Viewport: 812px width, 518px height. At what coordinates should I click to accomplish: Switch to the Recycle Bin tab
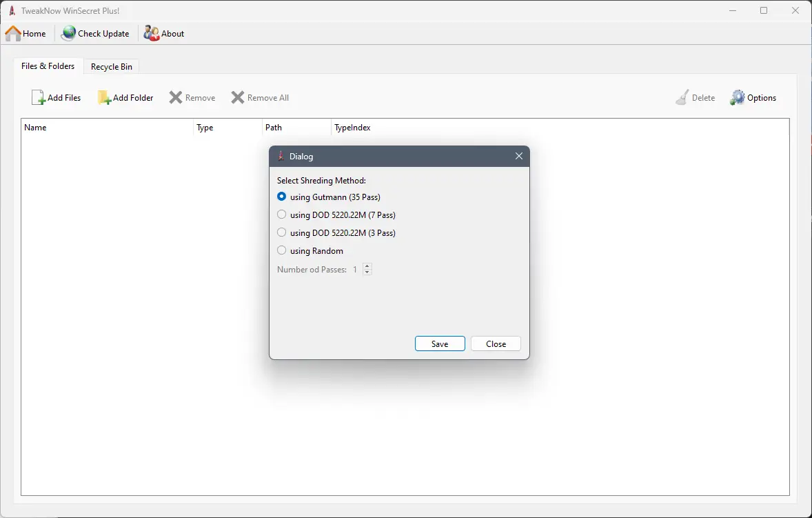111,66
